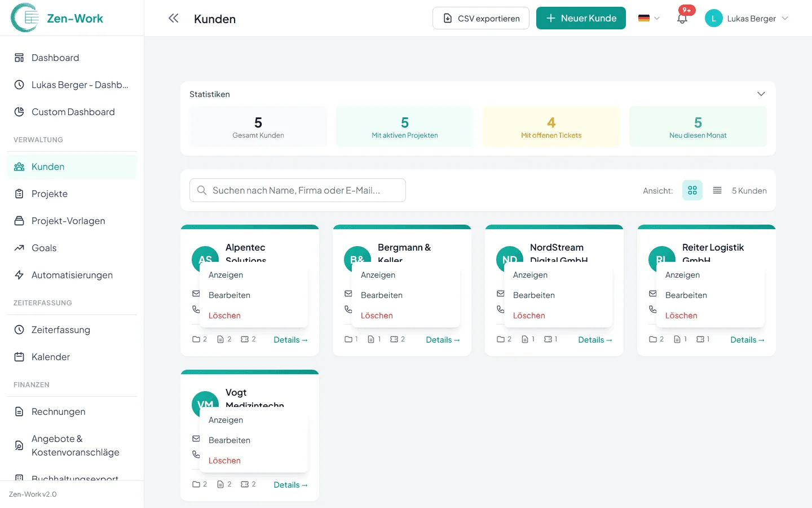
Task: Collapse the sidebar with double-chevron icon
Action: pos(173,19)
